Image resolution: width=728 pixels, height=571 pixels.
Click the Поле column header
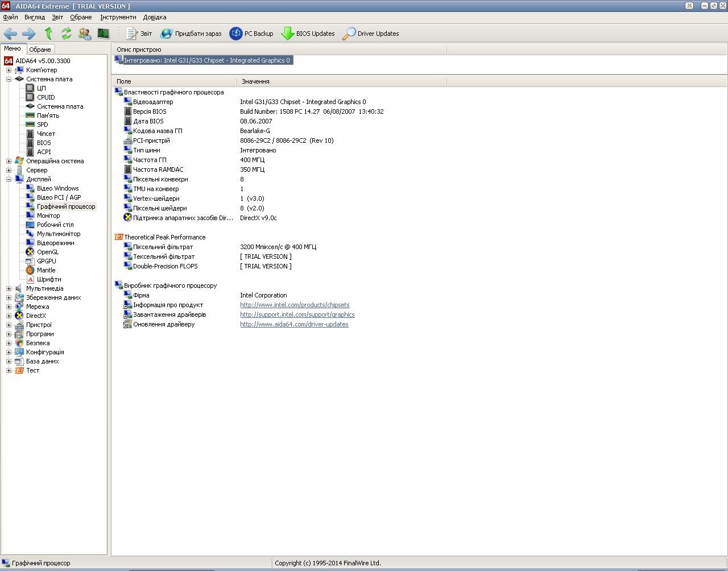175,81
